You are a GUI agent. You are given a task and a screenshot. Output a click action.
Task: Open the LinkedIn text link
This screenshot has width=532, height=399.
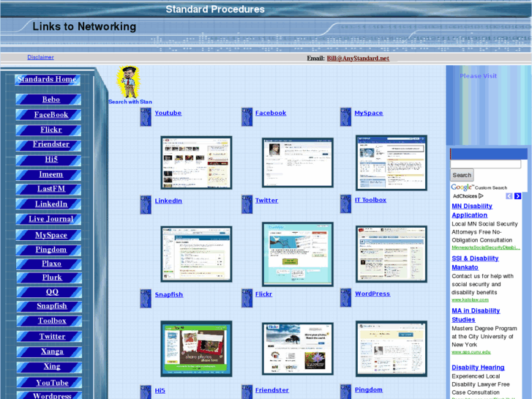[x=168, y=201]
